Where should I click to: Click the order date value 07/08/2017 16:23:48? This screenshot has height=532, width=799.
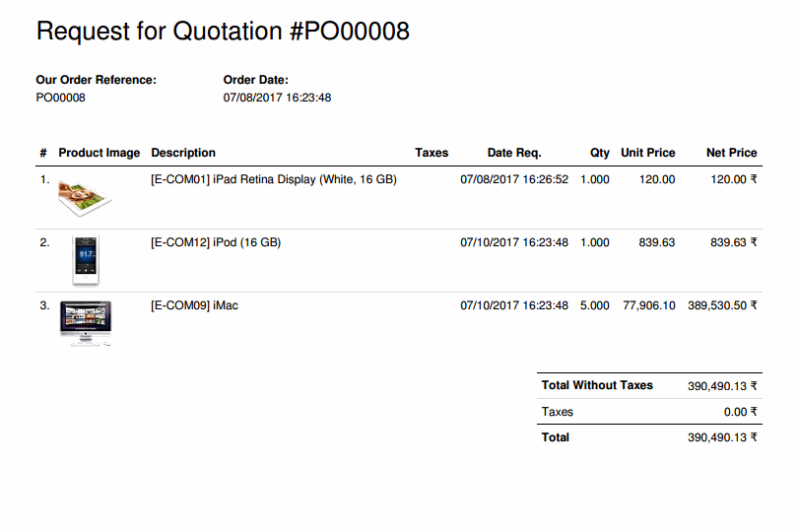pos(277,98)
